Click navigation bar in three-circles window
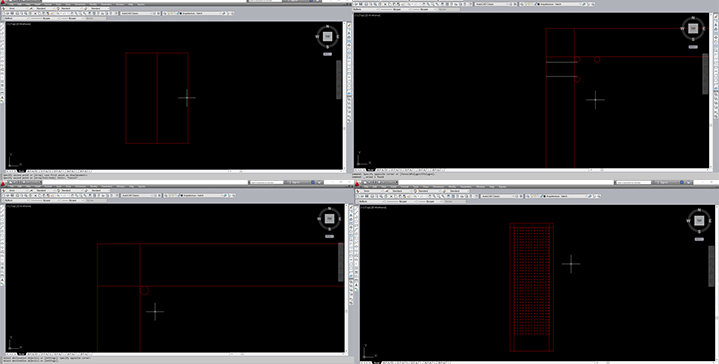This screenshot has width=719, height=364. pos(705,74)
